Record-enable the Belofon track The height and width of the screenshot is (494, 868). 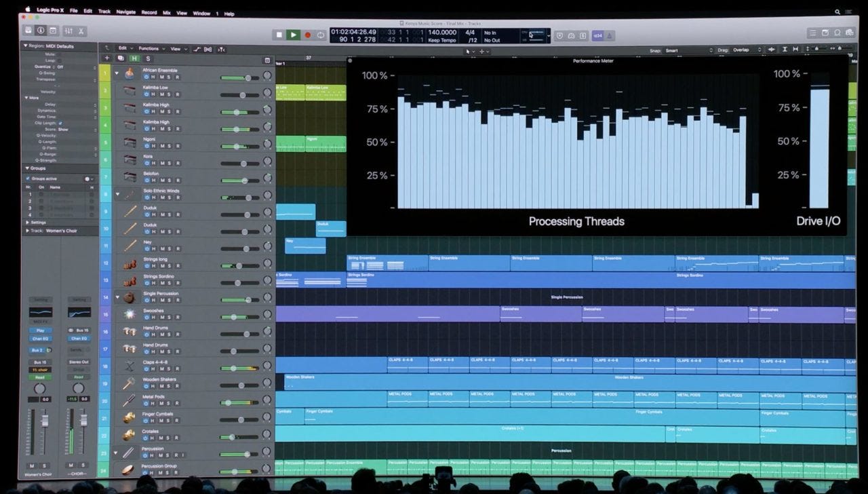(x=177, y=180)
